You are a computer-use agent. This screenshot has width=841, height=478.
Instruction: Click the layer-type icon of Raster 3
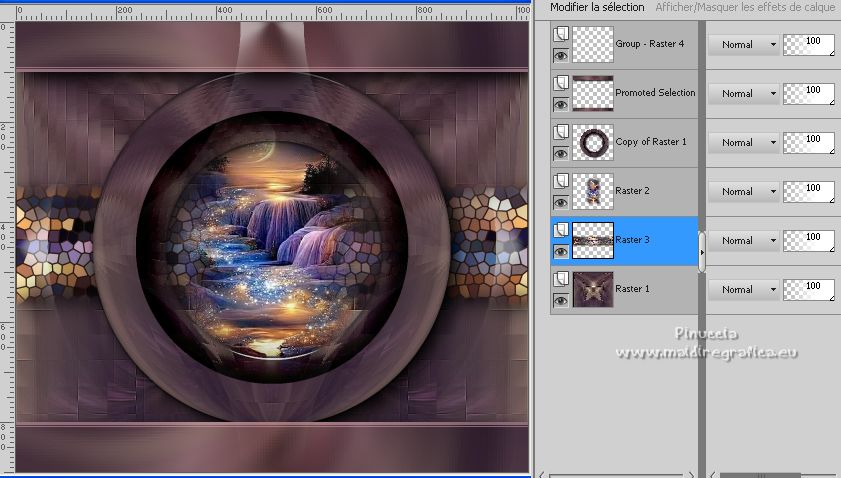coord(560,231)
